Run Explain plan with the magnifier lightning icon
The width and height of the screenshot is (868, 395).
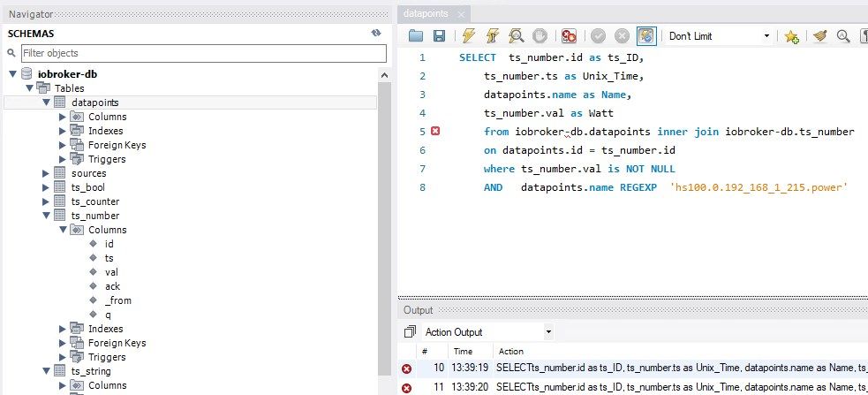[516, 36]
